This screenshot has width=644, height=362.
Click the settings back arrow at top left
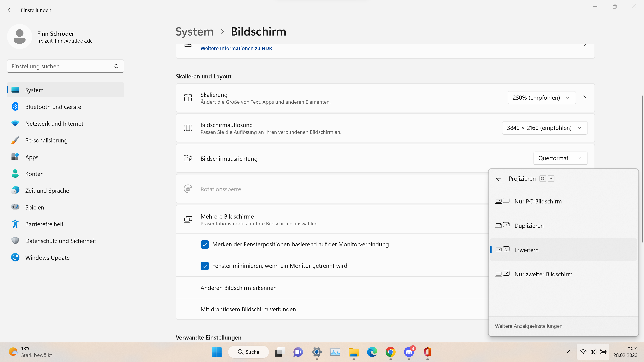coord(10,10)
